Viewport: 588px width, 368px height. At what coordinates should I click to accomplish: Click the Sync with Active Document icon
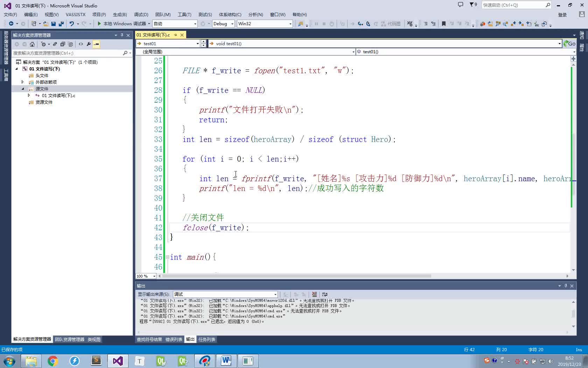pyautogui.click(x=55, y=44)
